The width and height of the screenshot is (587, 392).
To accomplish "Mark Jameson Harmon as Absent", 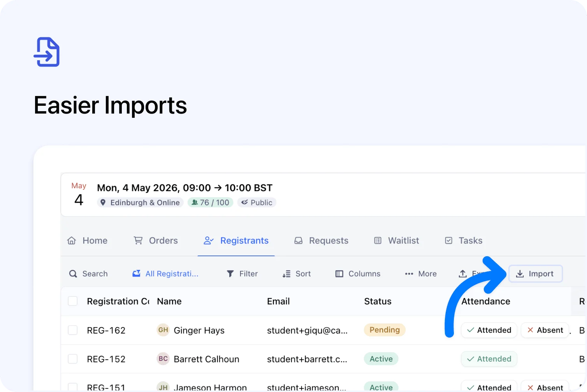I will [x=545, y=386].
